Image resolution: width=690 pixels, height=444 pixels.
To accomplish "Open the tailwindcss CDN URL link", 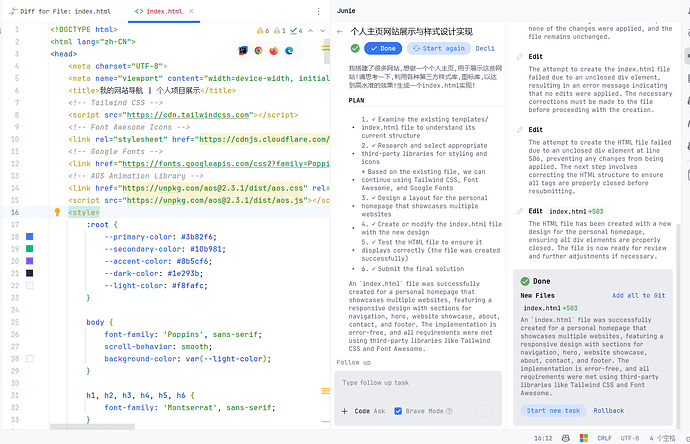I will 188,115.
